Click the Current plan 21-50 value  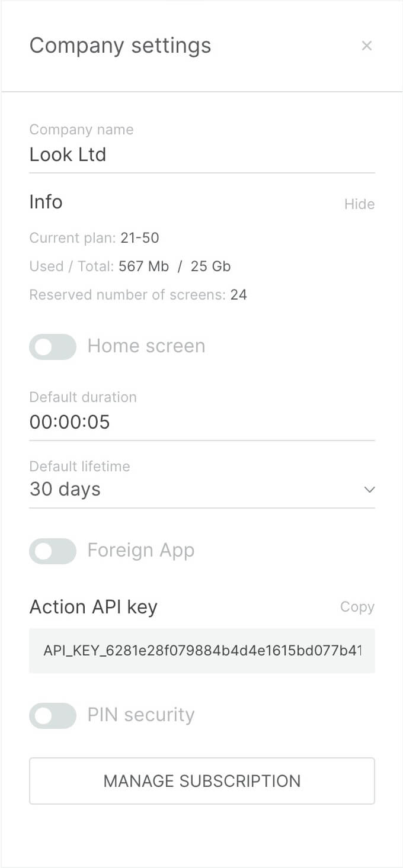pos(140,238)
